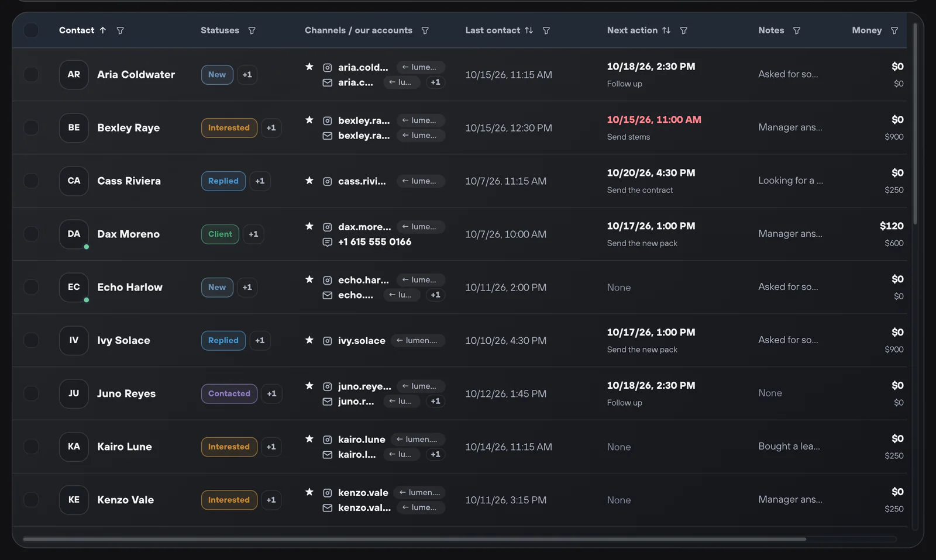Click the Last contact filter icon
936x560 pixels.
click(x=546, y=30)
